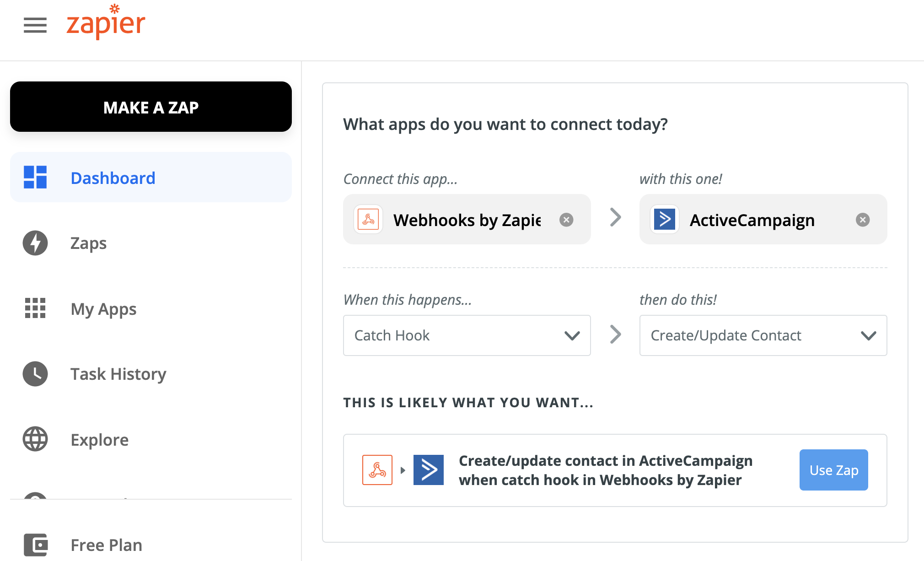Expand the Catch Hook trigger dropdown
924x561 pixels.
pyautogui.click(x=467, y=335)
